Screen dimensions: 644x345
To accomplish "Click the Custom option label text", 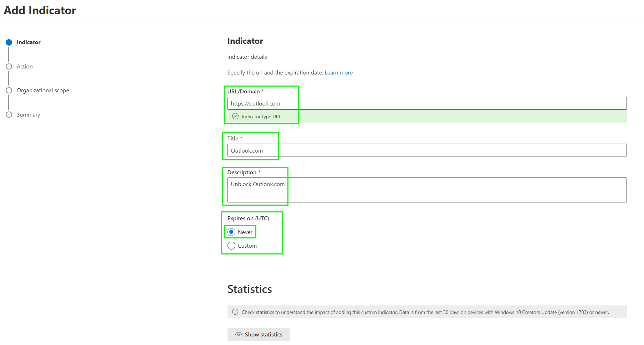I will [x=247, y=246].
